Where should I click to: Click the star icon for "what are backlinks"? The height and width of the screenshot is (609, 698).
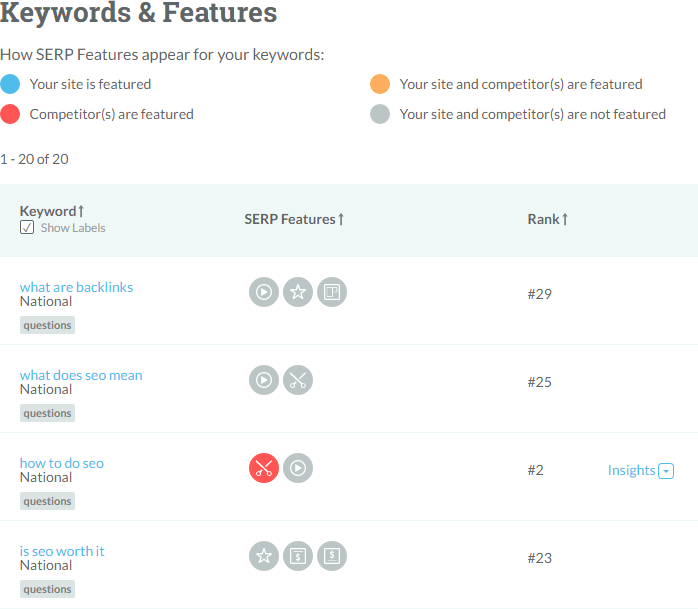pyautogui.click(x=298, y=292)
